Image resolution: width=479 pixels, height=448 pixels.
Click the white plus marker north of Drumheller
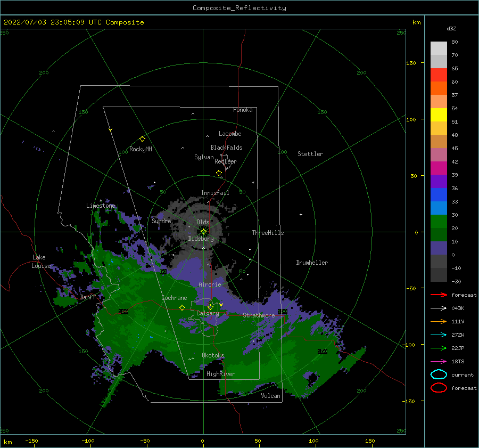(x=301, y=214)
